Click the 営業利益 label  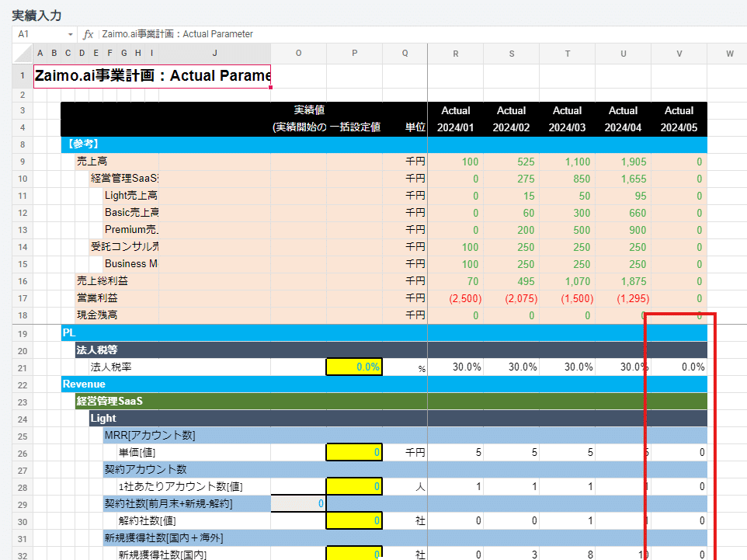click(97, 298)
